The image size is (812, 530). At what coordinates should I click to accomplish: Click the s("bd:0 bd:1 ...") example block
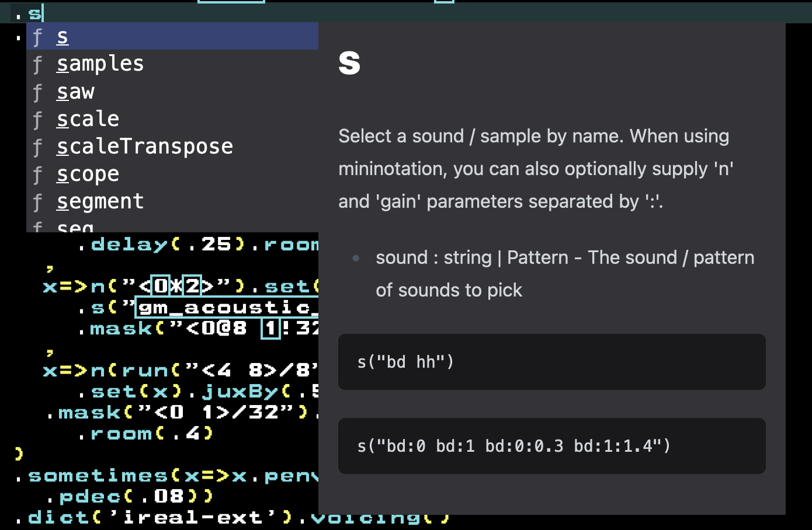[551, 446]
